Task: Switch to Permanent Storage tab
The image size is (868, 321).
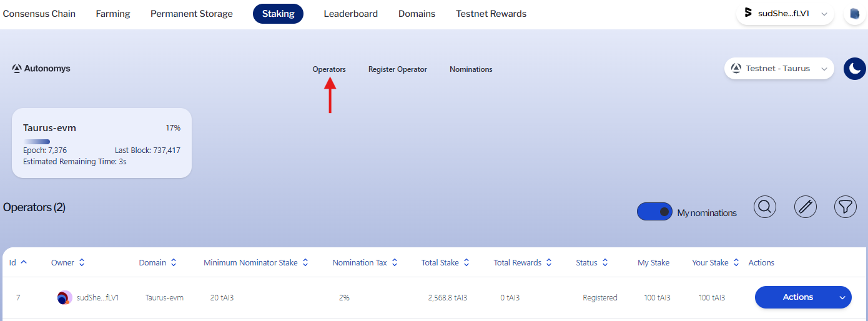Action: click(x=192, y=13)
